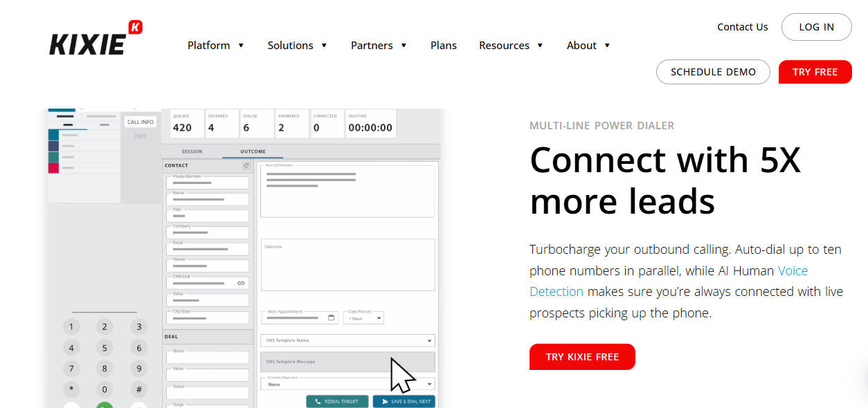
Task: Switch to the Session tab
Action: click(192, 151)
